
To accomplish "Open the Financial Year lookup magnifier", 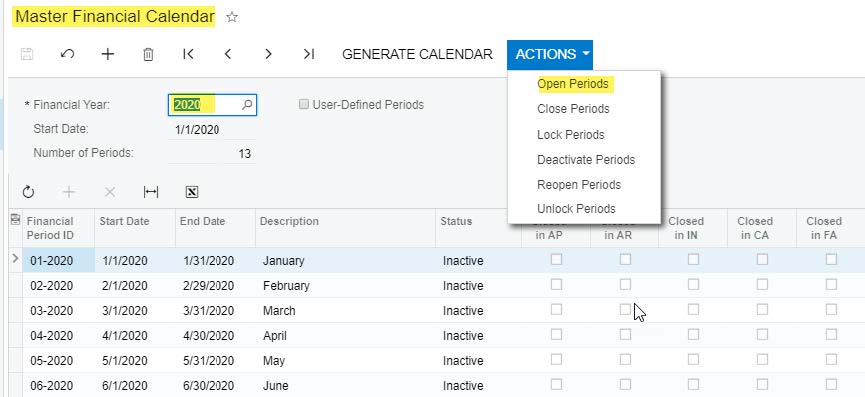I will (247, 104).
